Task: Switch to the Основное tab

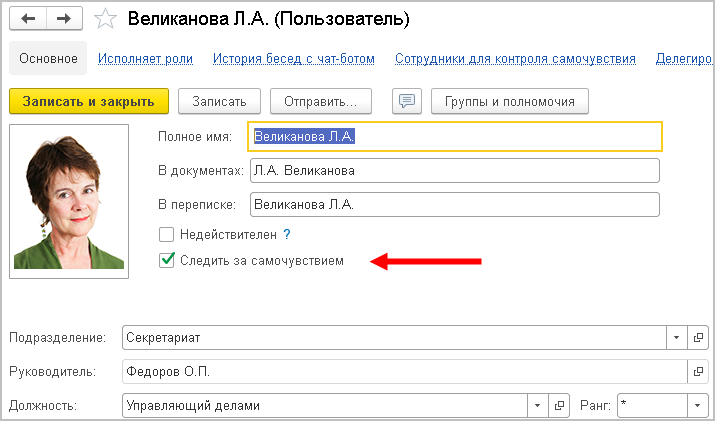Action: point(47,59)
